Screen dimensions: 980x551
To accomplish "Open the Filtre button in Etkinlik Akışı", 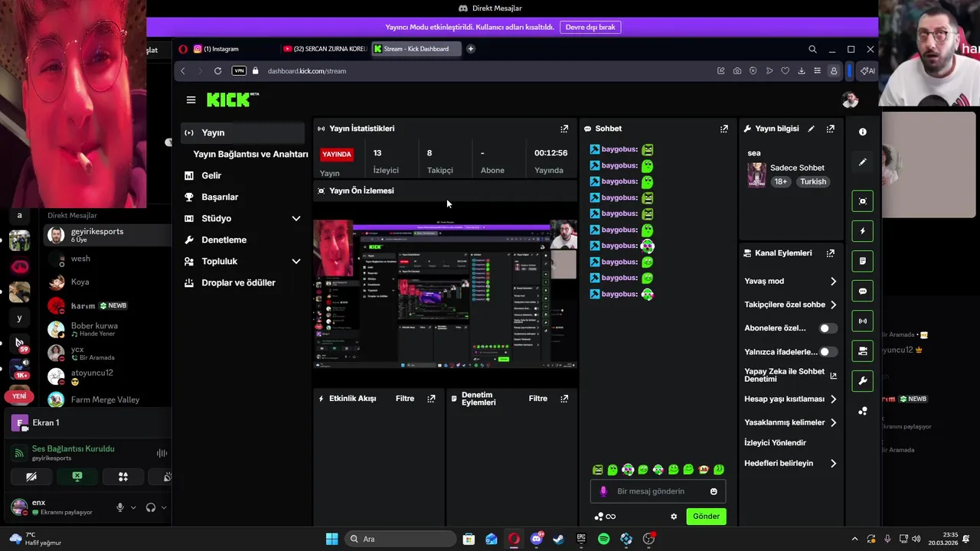I will pos(405,398).
